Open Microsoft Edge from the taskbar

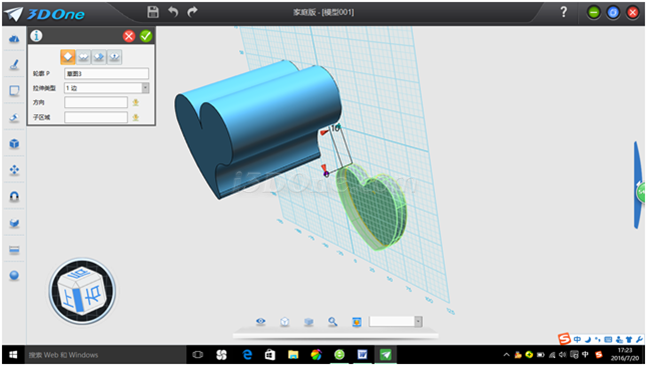click(x=247, y=355)
